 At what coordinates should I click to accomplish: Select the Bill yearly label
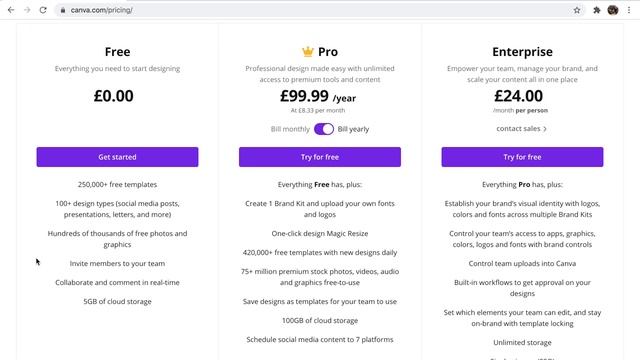353,129
